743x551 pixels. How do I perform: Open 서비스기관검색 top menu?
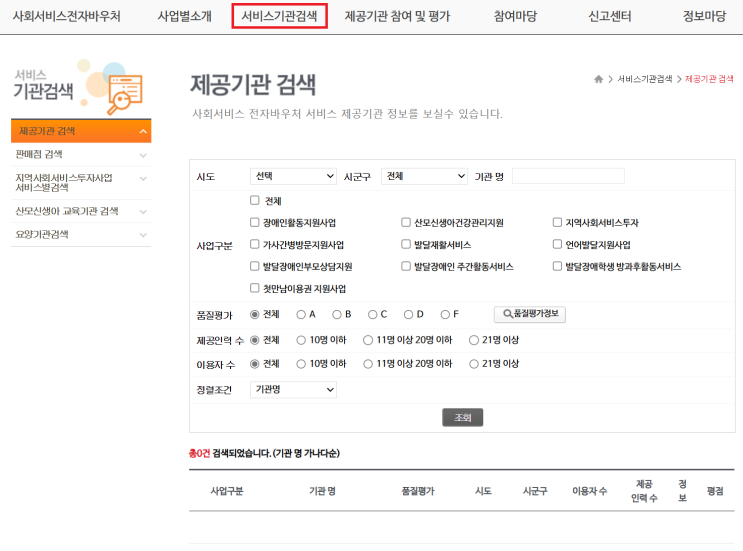coord(280,16)
